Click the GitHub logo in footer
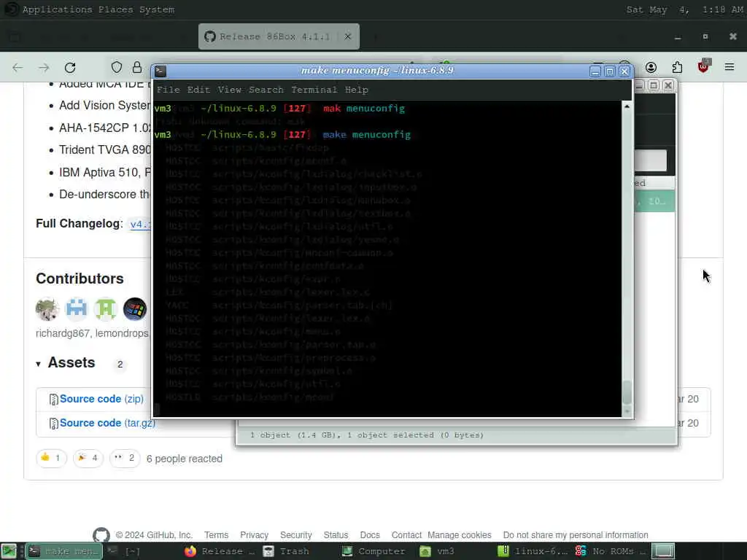This screenshot has width=747, height=560. [101, 534]
